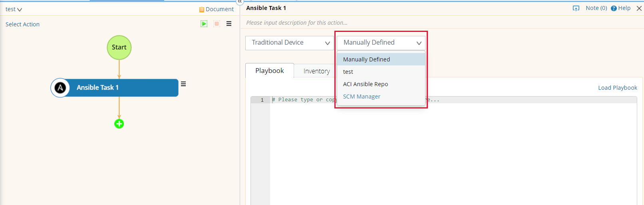644x205 pixels.
Task: Click the Load Playbook link
Action: click(617, 88)
